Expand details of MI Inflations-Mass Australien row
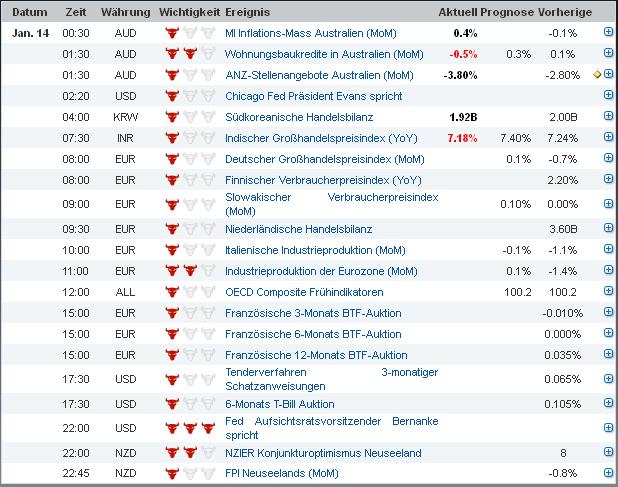This screenshot has width=618, height=487. [x=608, y=33]
